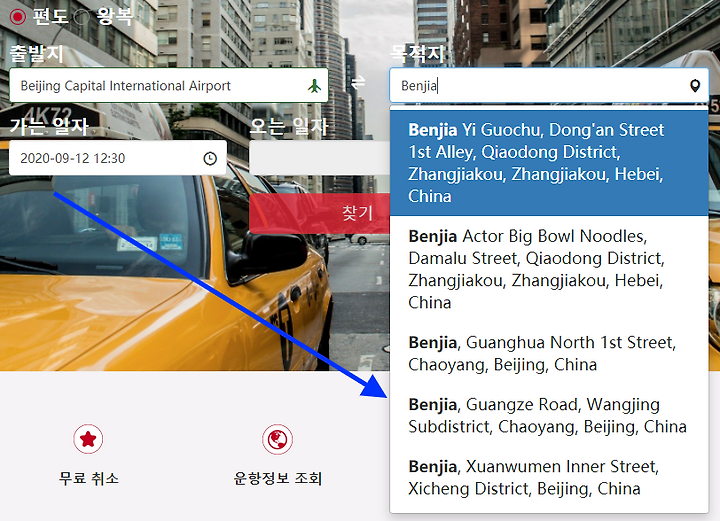Click the 가는 일자 departure date field
This screenshot has width=720, height=521.
[118, 158]
